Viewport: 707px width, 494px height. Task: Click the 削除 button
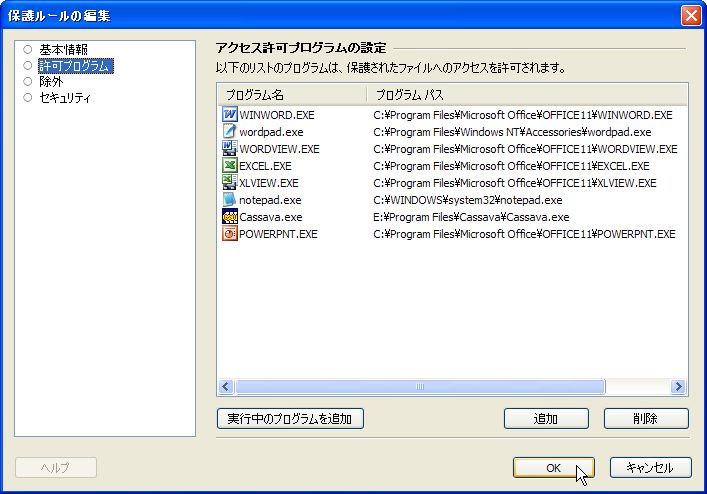coord(646,418)
